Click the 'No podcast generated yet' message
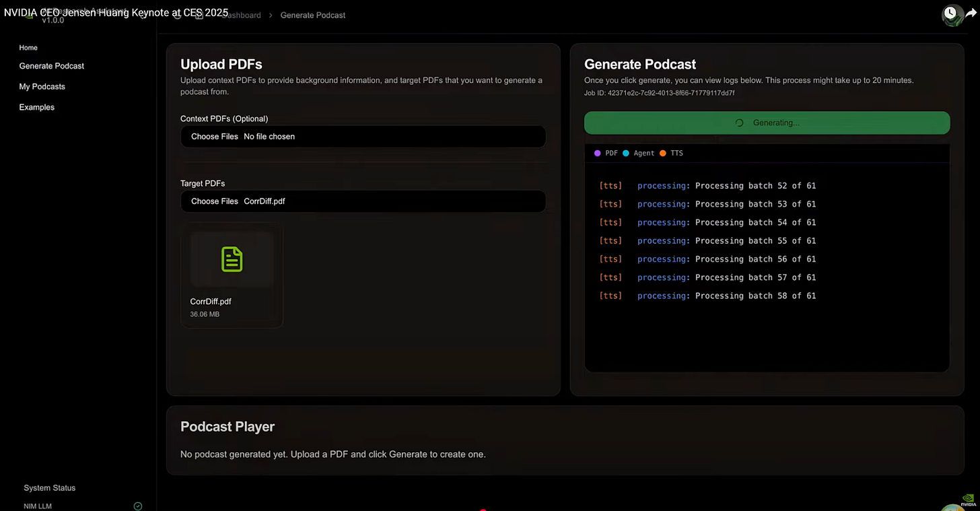This screenshot has width=980, height=511. pyautogui.click(x=333, y=454)
